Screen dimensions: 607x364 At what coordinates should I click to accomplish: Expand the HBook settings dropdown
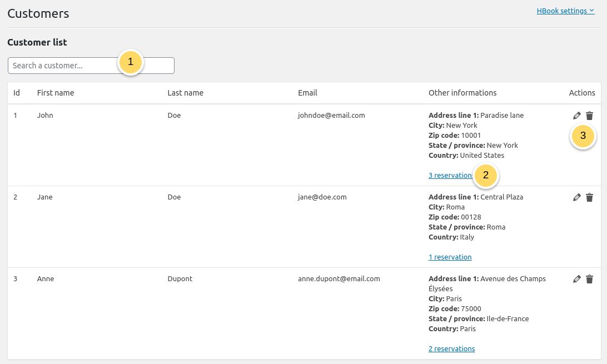tap(565, 11)
